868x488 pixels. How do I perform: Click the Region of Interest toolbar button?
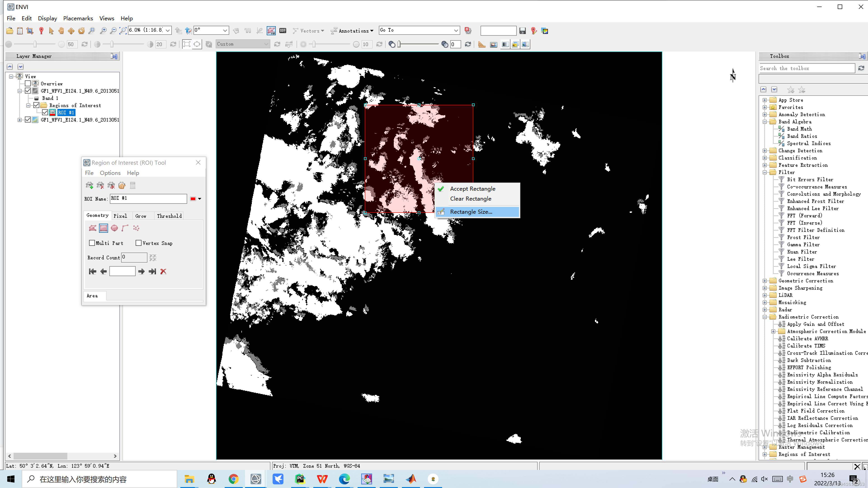point(271,31)
